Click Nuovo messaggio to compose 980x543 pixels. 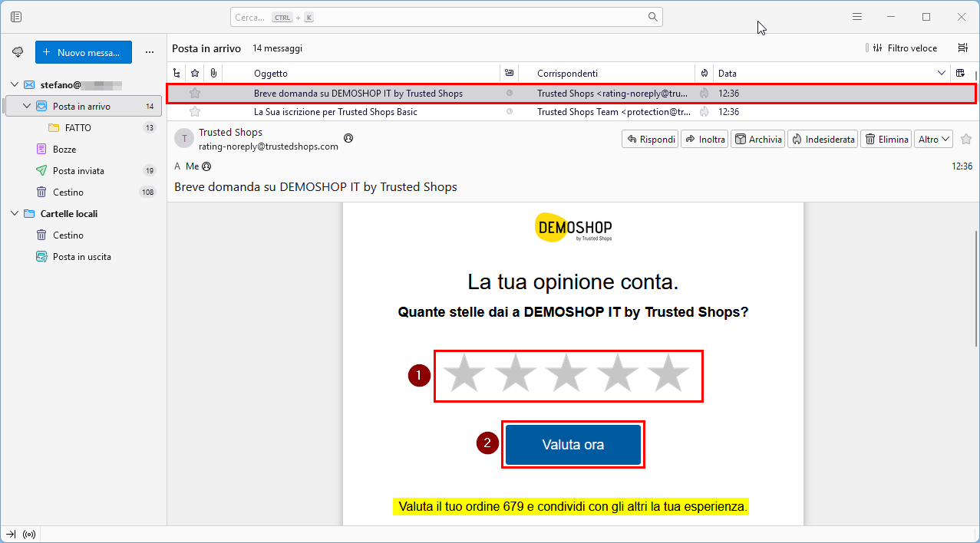[x=84, y=52]
